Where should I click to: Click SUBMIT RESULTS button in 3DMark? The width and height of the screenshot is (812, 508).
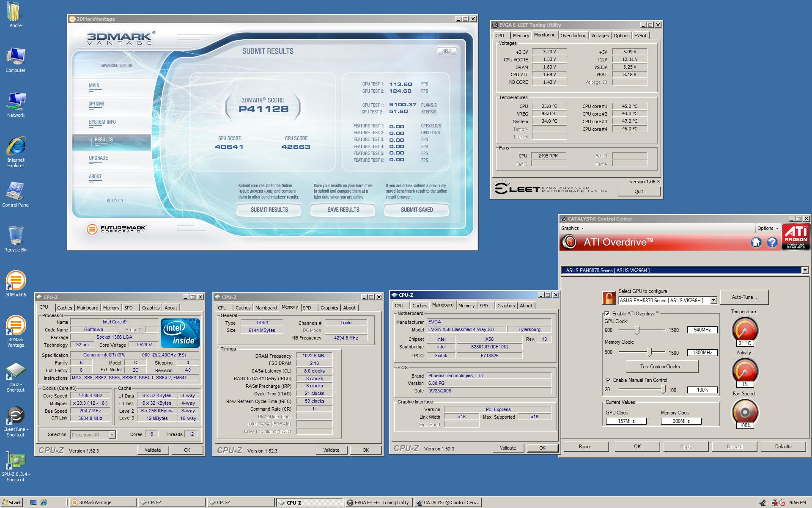(x=269, y=210)
